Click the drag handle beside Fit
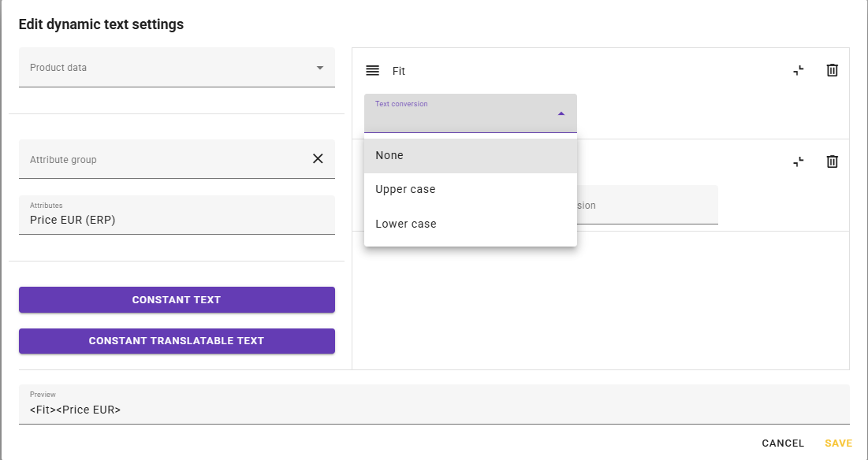Image resolution: width=868 pixels, height=460 pixels. click(x=373, y=71)
